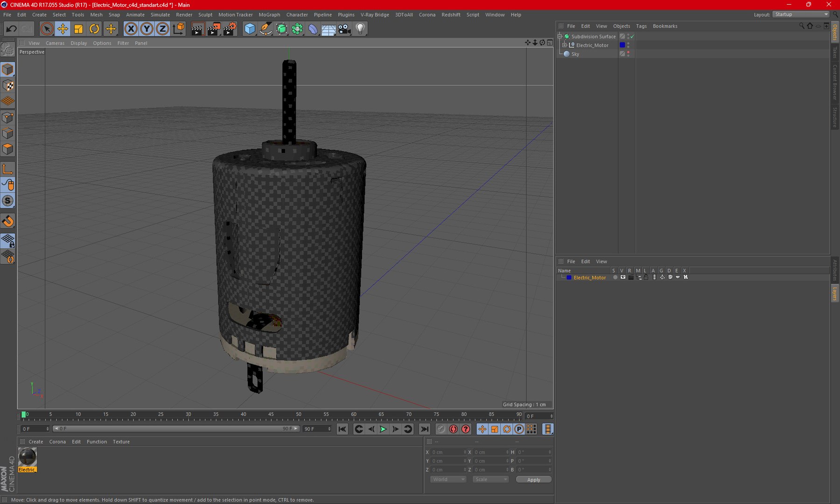The height and width of the screenshot is (504, 840).
Task: Select the Electric material thumbnail
Action: (x=27, y=457)
